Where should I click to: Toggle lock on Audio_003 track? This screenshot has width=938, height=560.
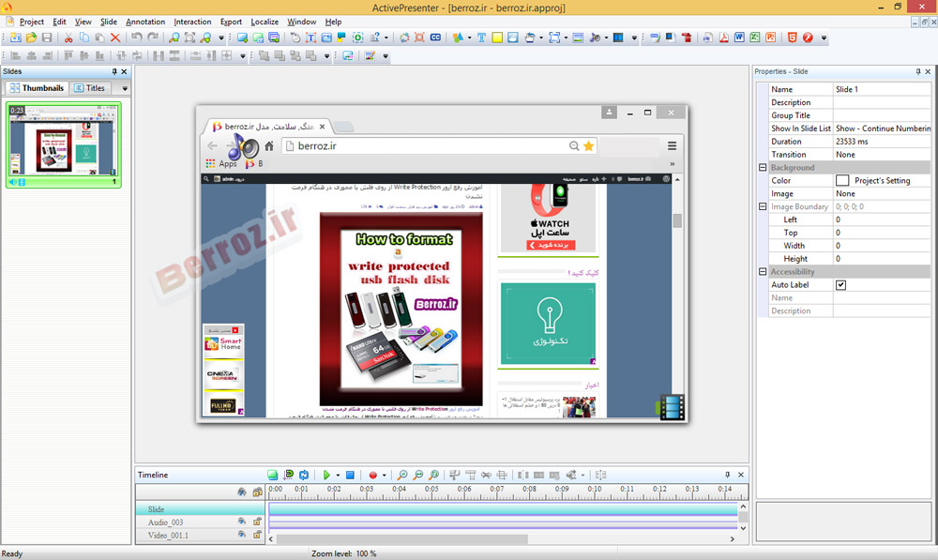[x=257, y=522]
